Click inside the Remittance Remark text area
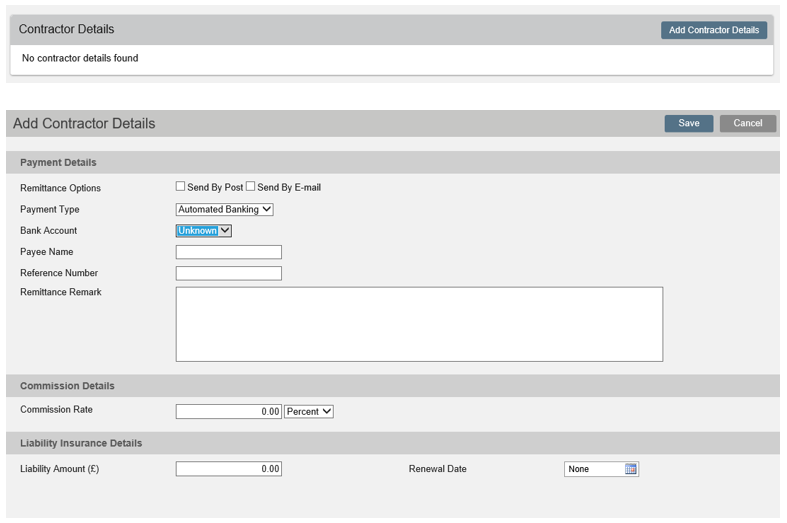This screenshot has height=523, width=787. point(419,324)
